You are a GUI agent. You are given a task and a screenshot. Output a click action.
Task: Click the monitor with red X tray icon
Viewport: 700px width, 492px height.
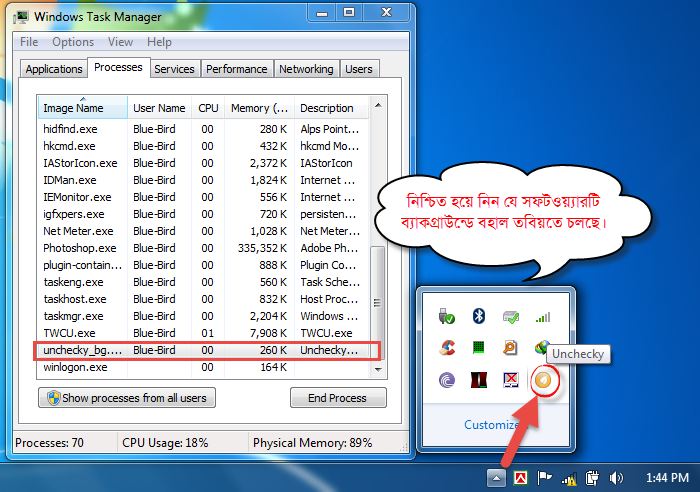pos(511,380)
